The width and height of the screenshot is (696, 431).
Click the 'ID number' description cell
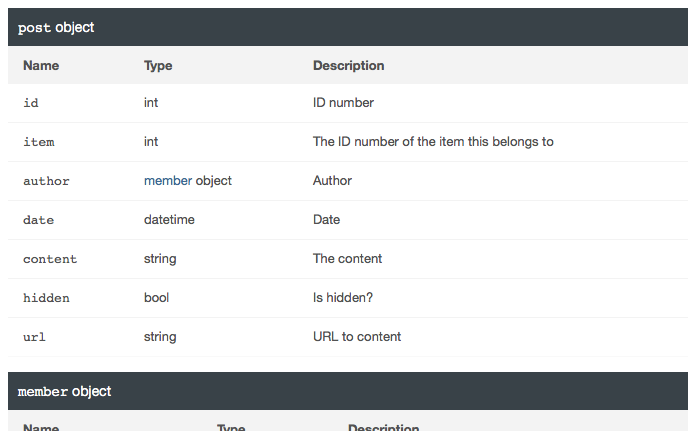343,103
